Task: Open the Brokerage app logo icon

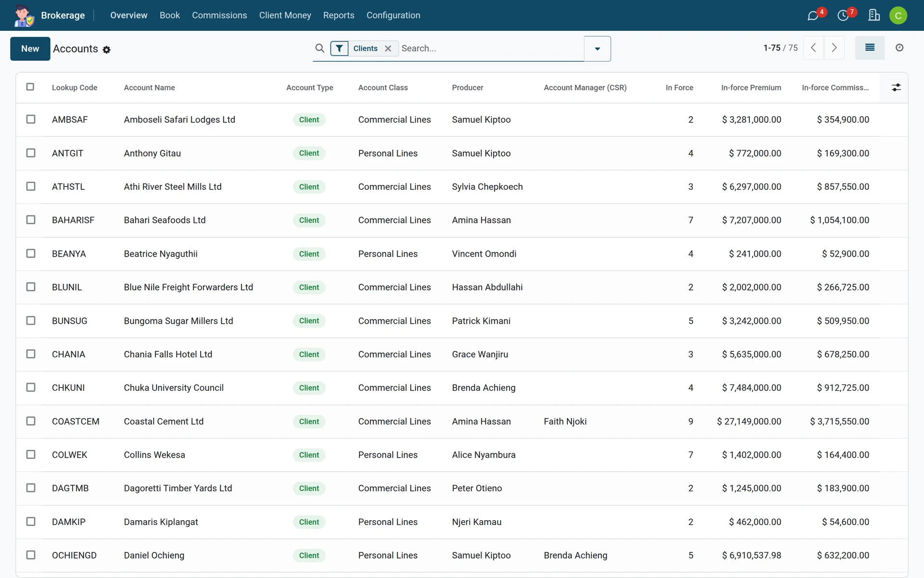Action: coord(24,15)
